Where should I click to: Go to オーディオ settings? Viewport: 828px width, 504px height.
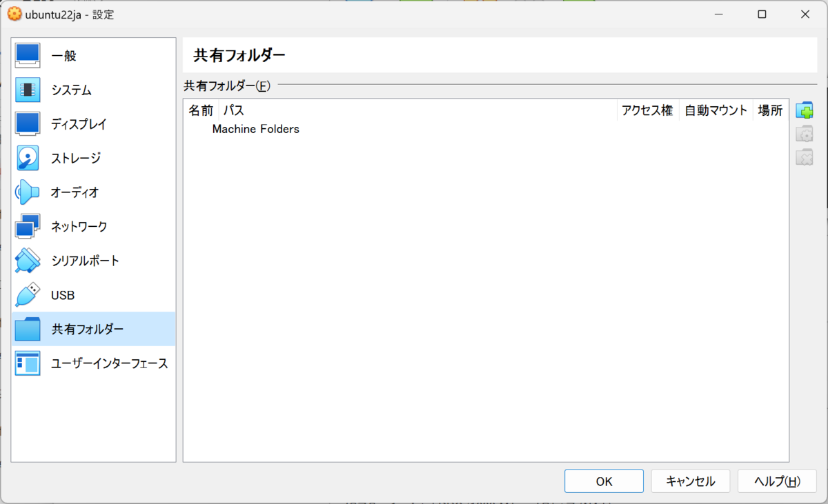94,192
